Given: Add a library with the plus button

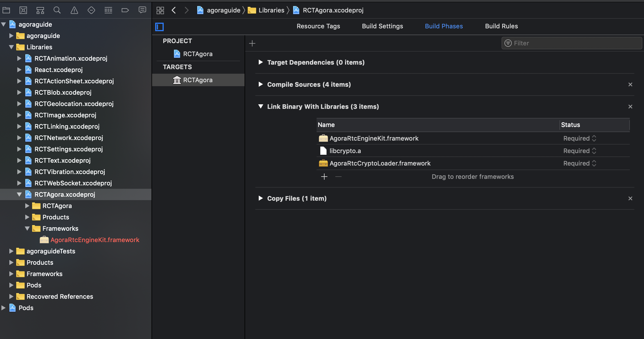Looking at the screenshot, I should click(x=324, y=177).
